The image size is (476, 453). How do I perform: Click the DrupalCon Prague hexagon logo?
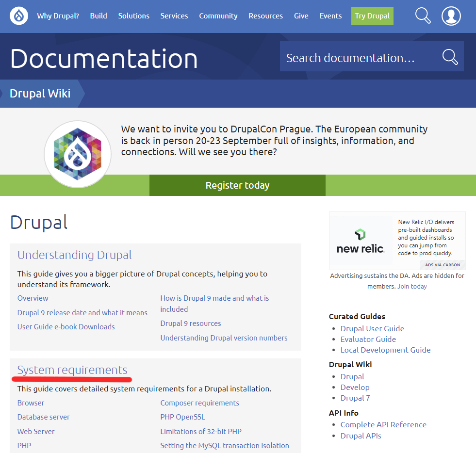pos(78,154)
